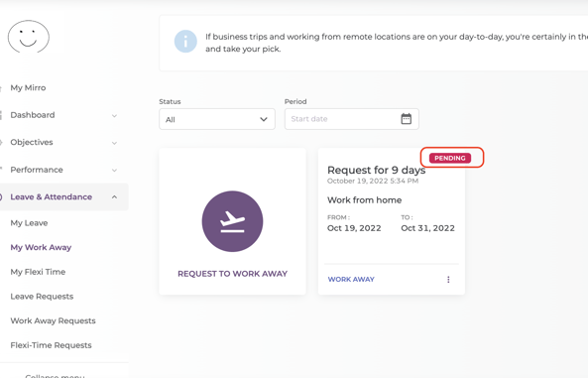Open My Flexi Time page

pos(38,272)
